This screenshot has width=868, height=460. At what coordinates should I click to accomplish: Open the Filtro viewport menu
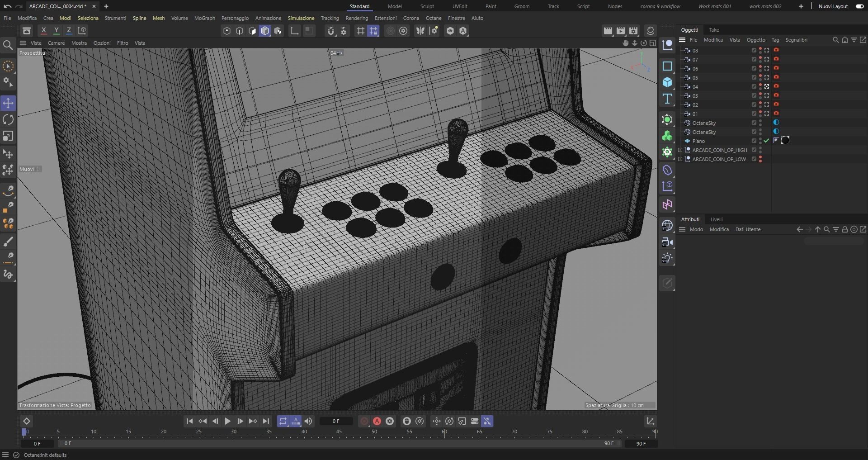click(123, 43)
